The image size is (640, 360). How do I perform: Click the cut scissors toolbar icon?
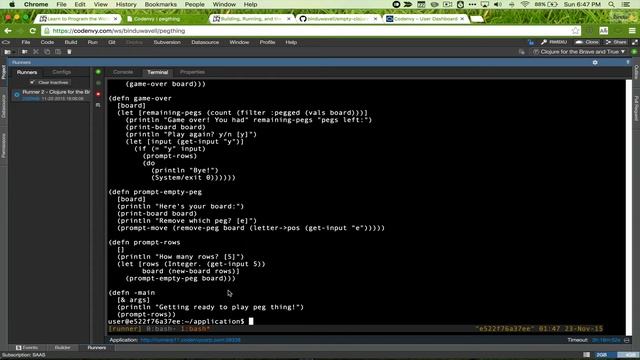(x=36, y=52)
